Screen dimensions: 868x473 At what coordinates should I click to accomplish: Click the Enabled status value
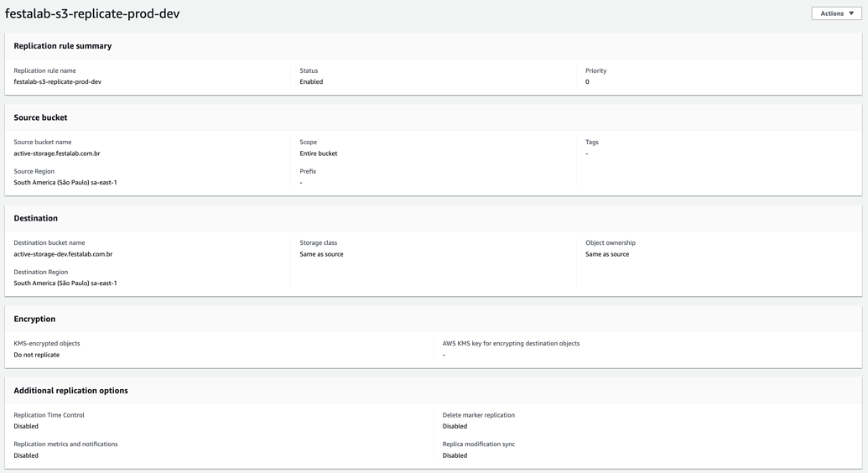click(x=311, y=82)
